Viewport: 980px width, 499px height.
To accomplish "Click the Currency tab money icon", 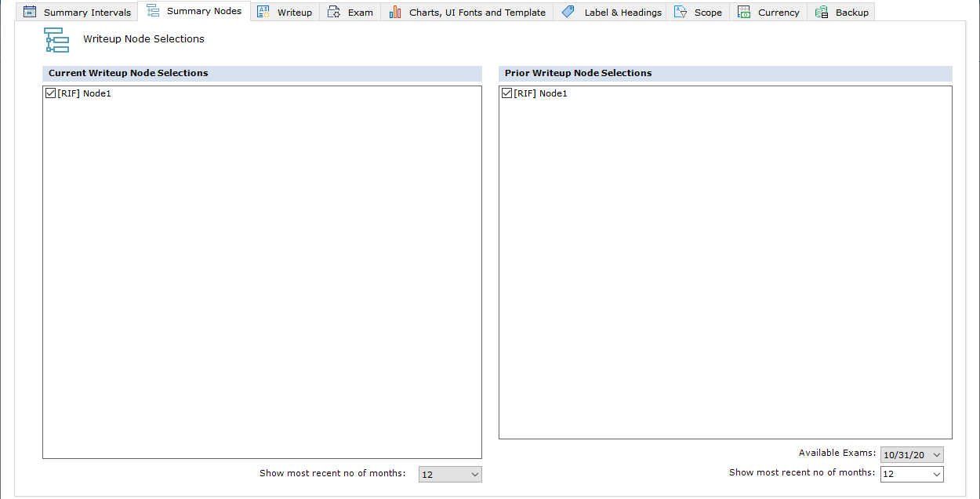I will [744, 12].
